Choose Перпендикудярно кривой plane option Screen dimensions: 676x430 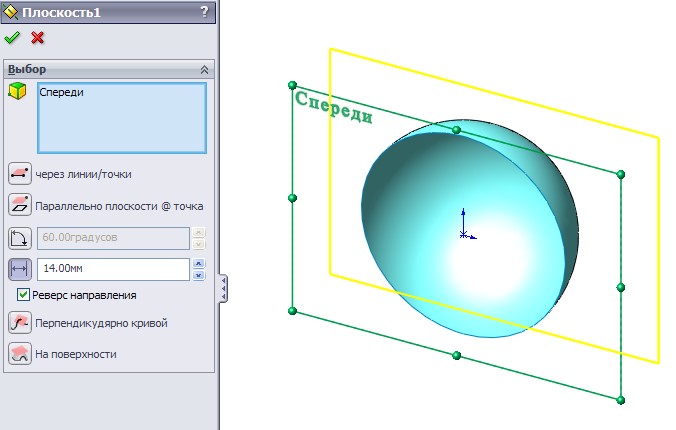coord(20,323)
